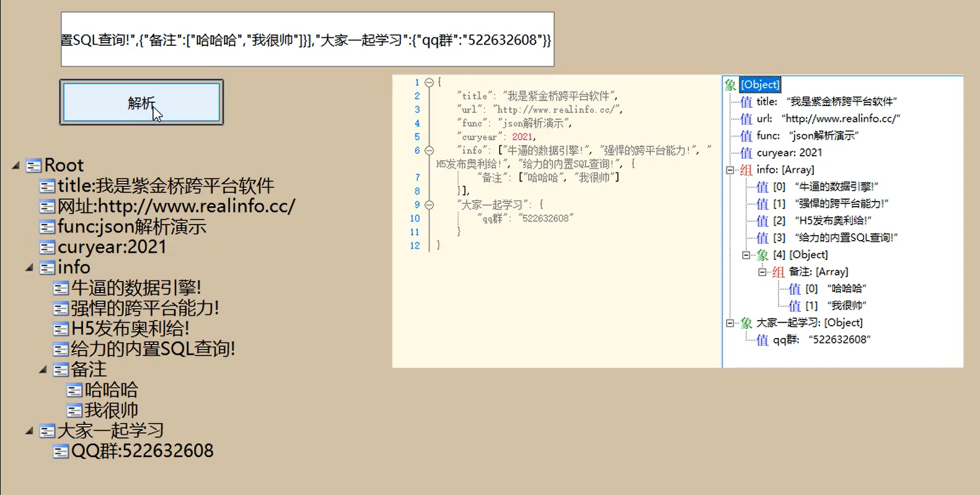980x495 pixels.
Task: Click 值 icon beside url in right tree
Action: (746, 119)
